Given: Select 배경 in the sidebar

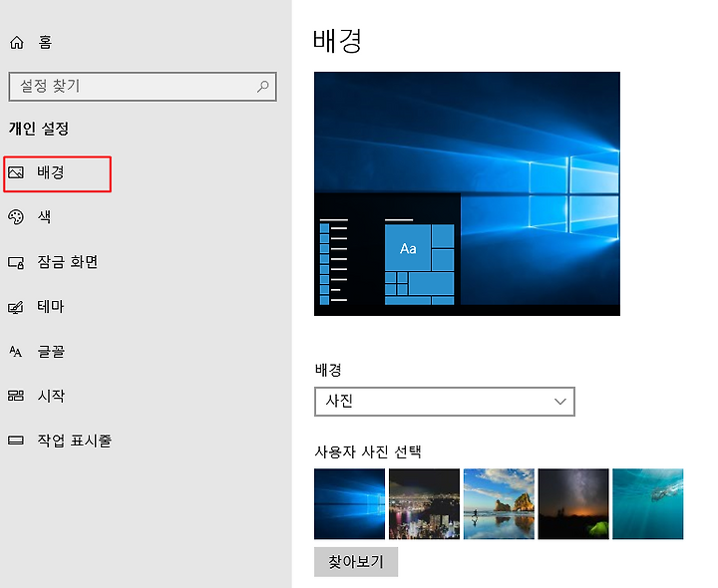Looking at the screenshot, I should point(57,173).
